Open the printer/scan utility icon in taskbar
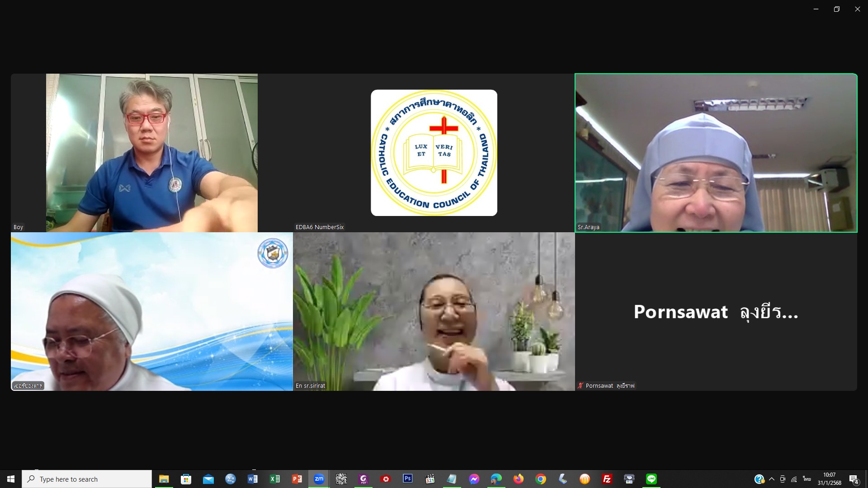The height and width of the screenshot is (488, 868). (629, 479)
